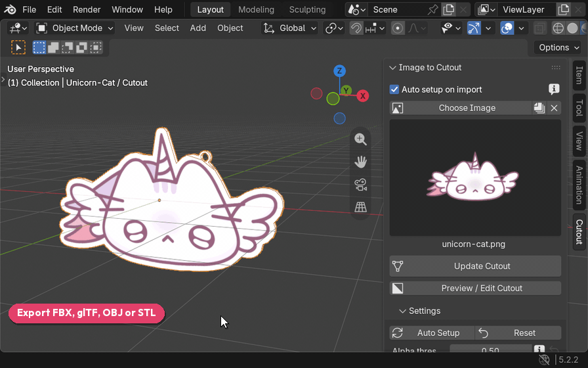Screen dimensions: 588x368
Task: Switch to wireframe viewport shading
Action: [x=558, y=28]
